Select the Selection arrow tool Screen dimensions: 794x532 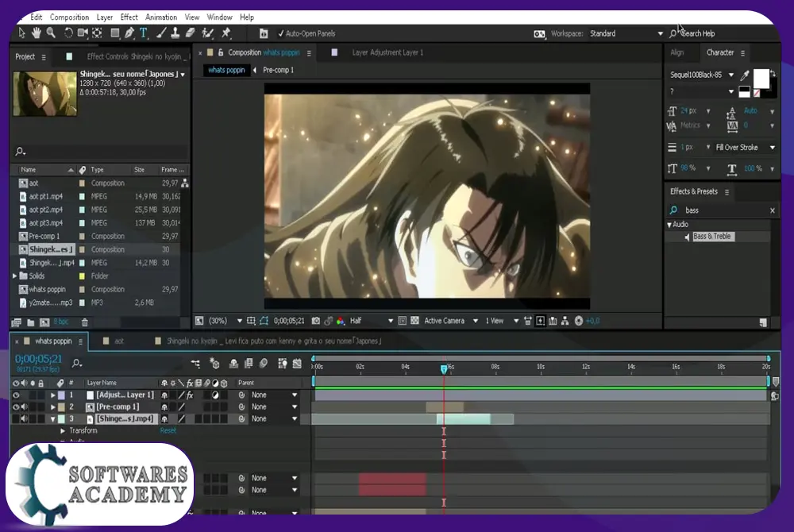click(21, 33)
